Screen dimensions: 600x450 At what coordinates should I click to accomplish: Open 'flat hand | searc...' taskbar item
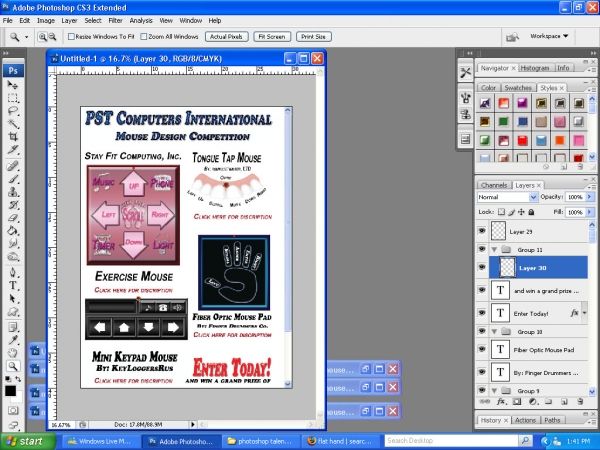tap(341, 441)
